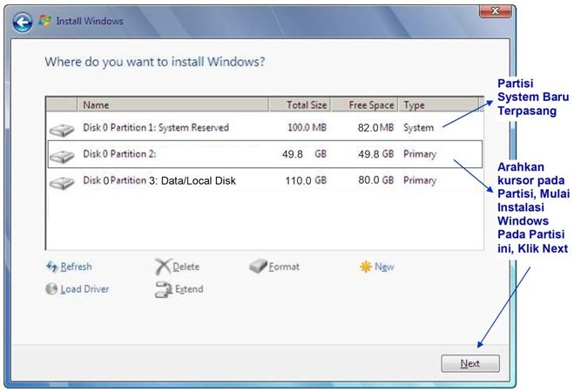Click the 'Install Windows' title text
Viewport: 581px width, 392px height.
(x=90, y=21)
